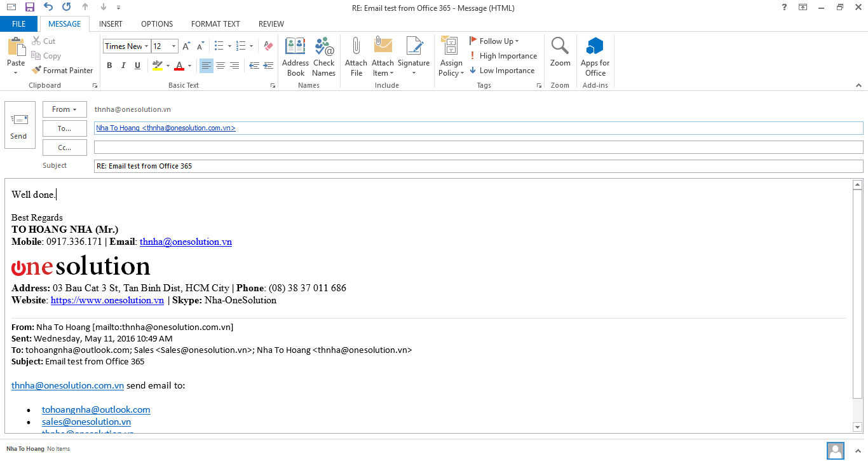This screenshot has width=868, height=461.
Task: Click the Zoom magnifier icon
Action: coord(560,47)
